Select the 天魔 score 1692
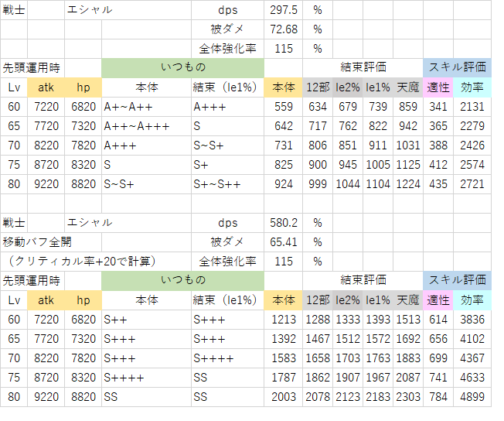This screenshot has height=421, width=504. (x=408, y=339)
